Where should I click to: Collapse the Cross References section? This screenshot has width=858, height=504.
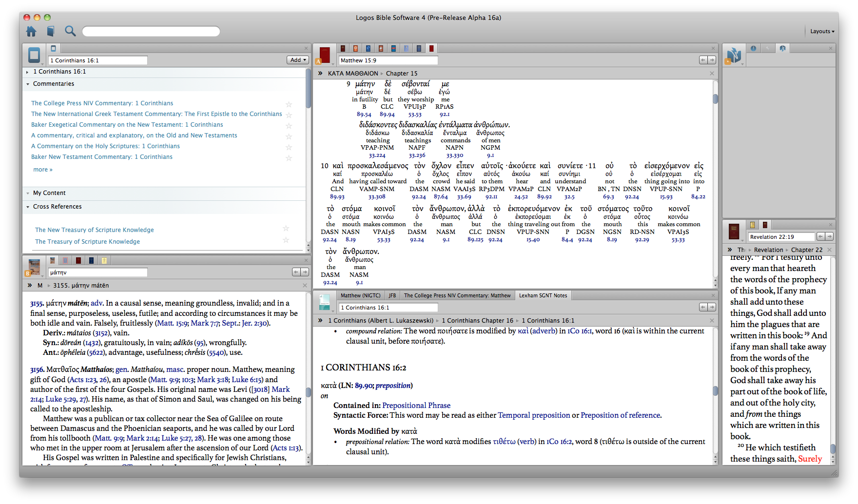pyautogui.click(x=27, y=207)
